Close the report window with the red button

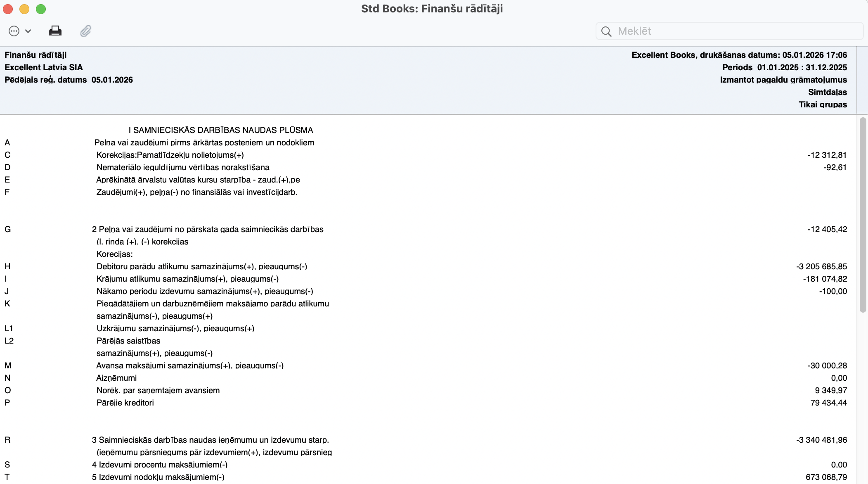(x=8, y=9)
